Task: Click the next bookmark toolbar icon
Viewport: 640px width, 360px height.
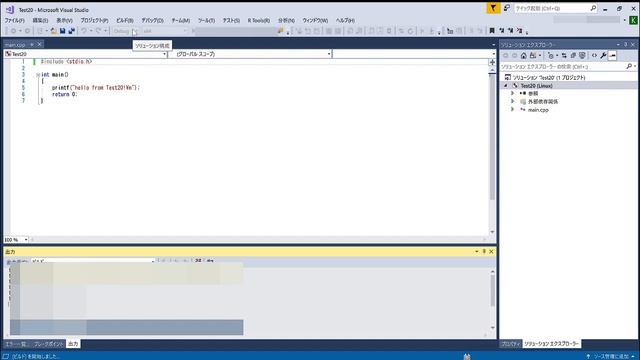Action: [x=510, y=31]
